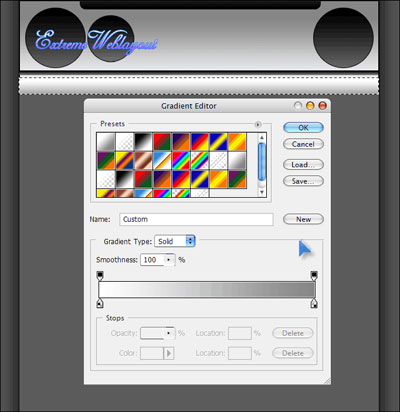Confirm the gradient with the OK button
The height and width of the screenshot is (412, 400).
(x=303, y=127)
